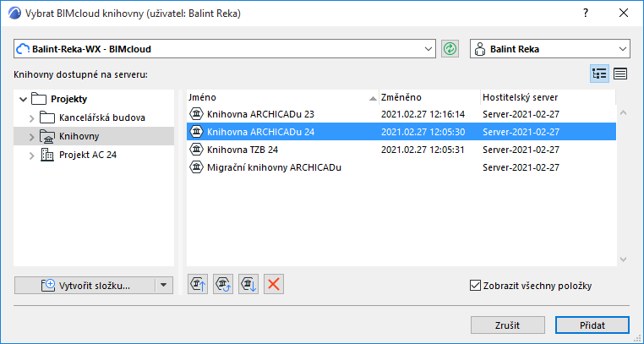
Task: Toggle Zobrazit všechny položky checkbox
Action: [475, 286]
